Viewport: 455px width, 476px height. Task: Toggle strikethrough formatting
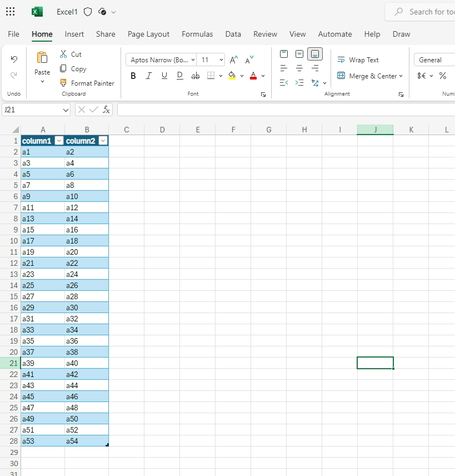click(196, 76)
